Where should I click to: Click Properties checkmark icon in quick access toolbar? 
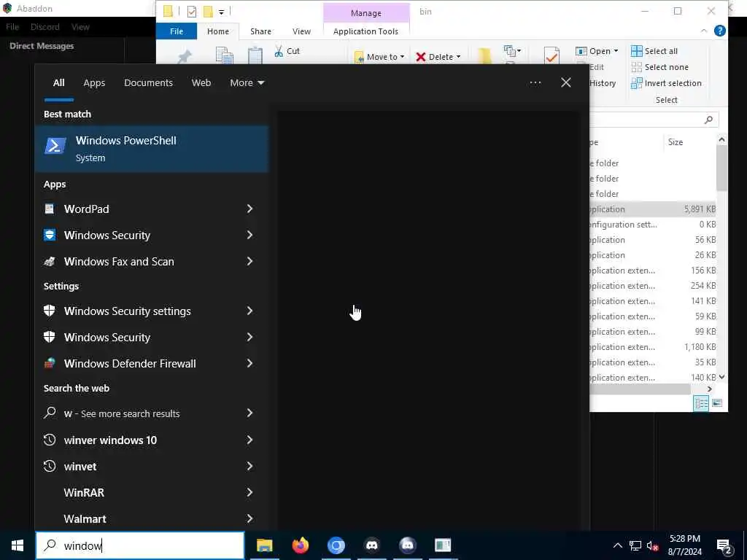(192, 12)
